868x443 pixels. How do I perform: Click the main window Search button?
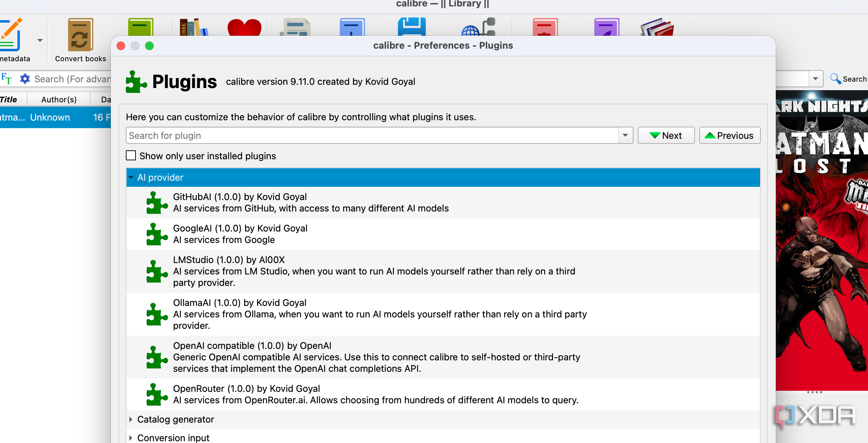click(x=848, y=79)
